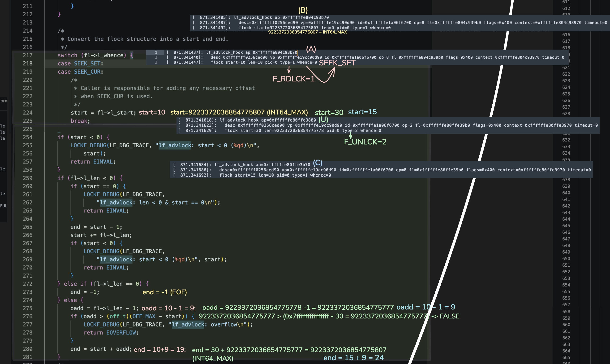Viewport: 610px width, 364px height.
Task: Click line number 218 in the gutter
Action: coord(27,63)
